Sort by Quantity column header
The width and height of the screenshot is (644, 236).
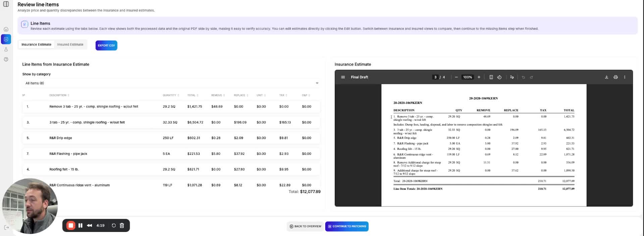coord(171,95)
